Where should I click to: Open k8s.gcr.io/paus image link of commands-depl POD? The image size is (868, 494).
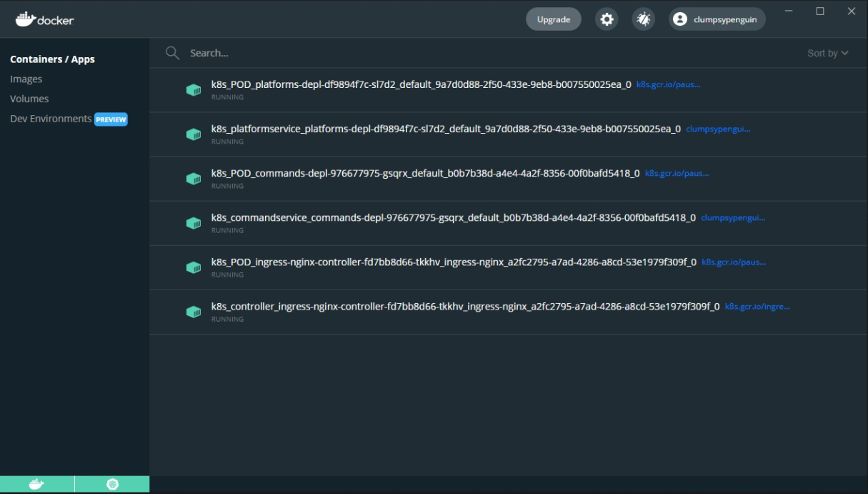tap(677, 174)
